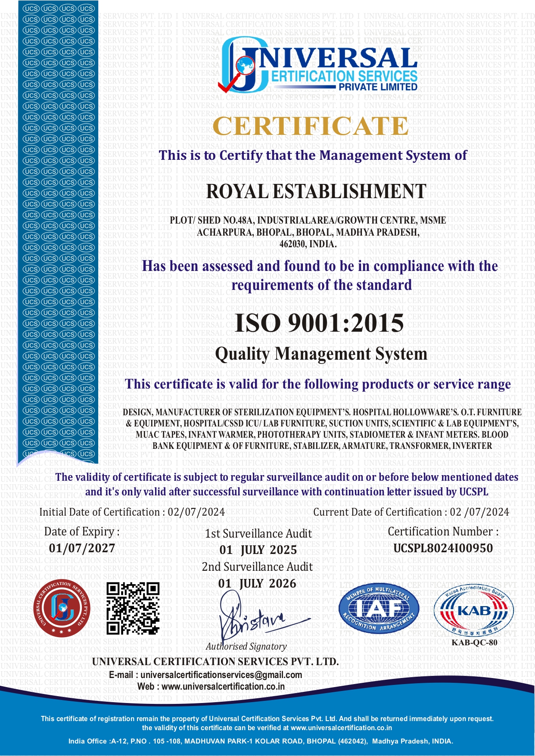Click the Certification Number label
This screenshot has height=756, width=535.
(x=443, y=532)
